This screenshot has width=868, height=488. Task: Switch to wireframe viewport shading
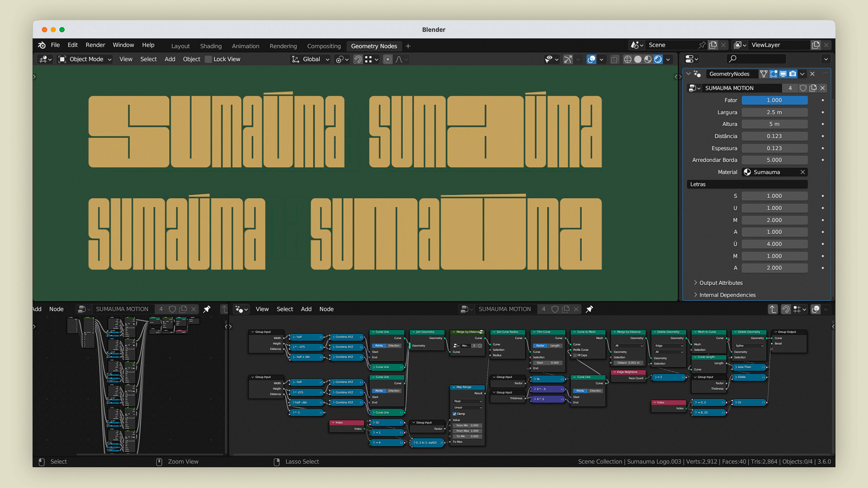pyautogui.click(x=627, y=59)
